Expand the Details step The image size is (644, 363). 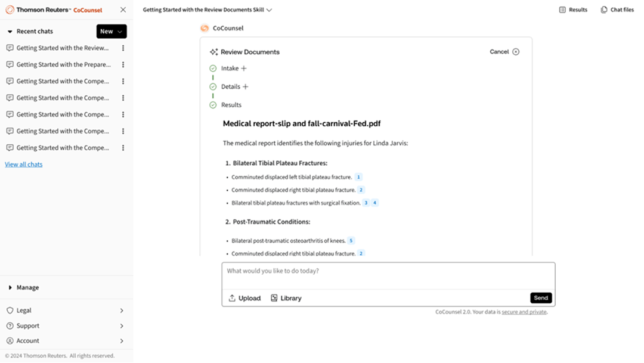coord(245,87)
